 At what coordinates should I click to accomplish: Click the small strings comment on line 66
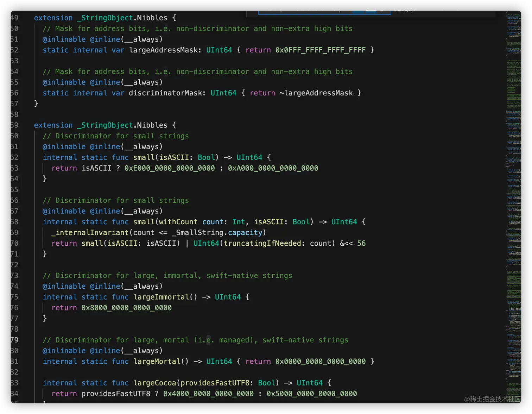tap(116, 200)
